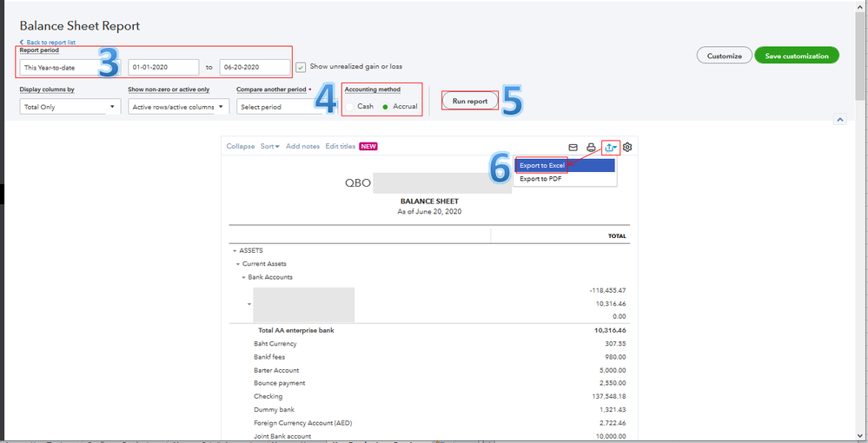Click the 2,722.46 amount

click(613, 423)
